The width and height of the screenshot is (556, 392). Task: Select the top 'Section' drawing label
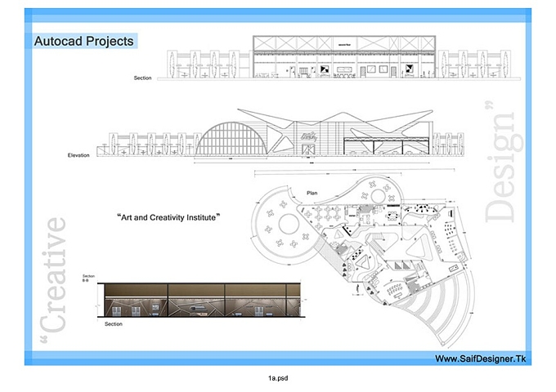point(142,78)
